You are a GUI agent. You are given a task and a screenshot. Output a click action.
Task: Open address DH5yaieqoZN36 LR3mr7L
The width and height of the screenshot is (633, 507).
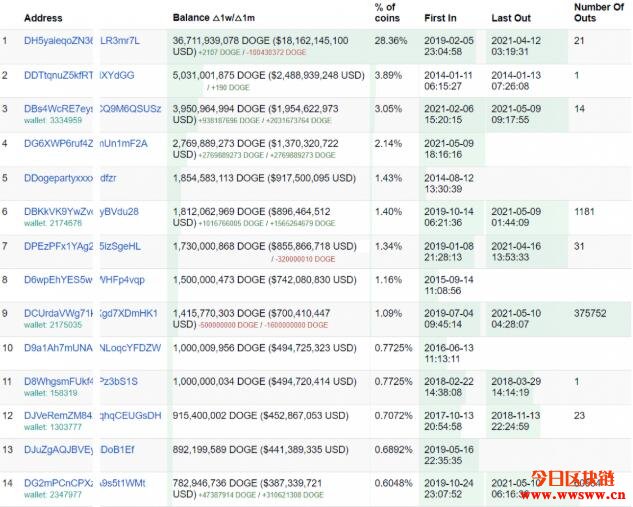[x=82, y=41]
